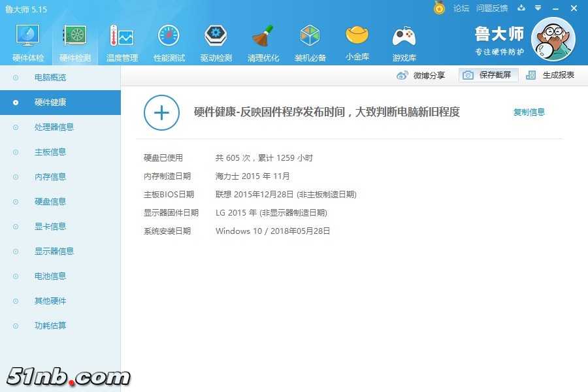
Task: Click the 复制信息 link
Action: point(529,112)
